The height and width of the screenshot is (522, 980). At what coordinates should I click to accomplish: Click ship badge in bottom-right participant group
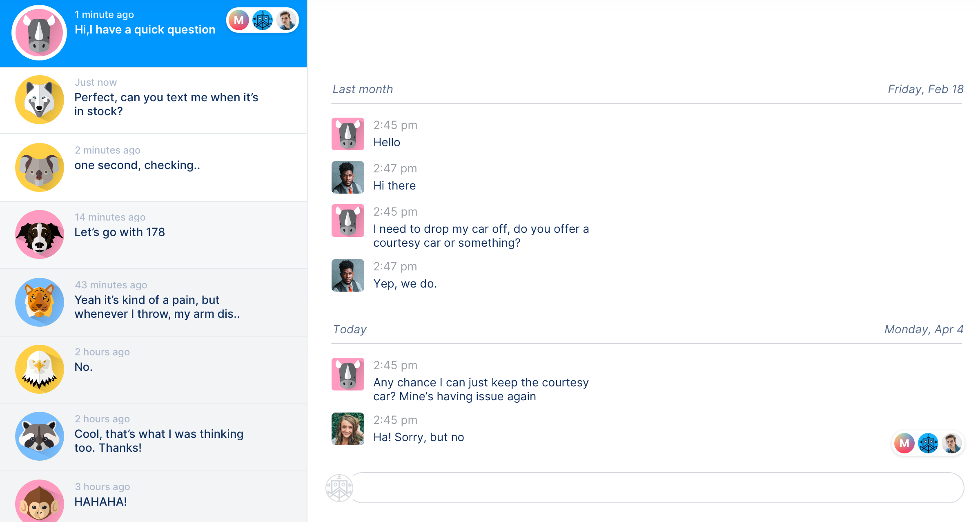pyautogui.click(x=928, y=443)
